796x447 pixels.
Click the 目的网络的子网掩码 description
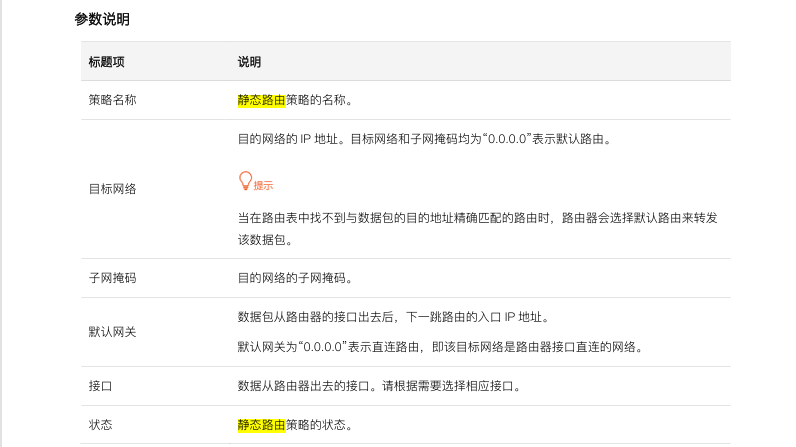[294, 278]
